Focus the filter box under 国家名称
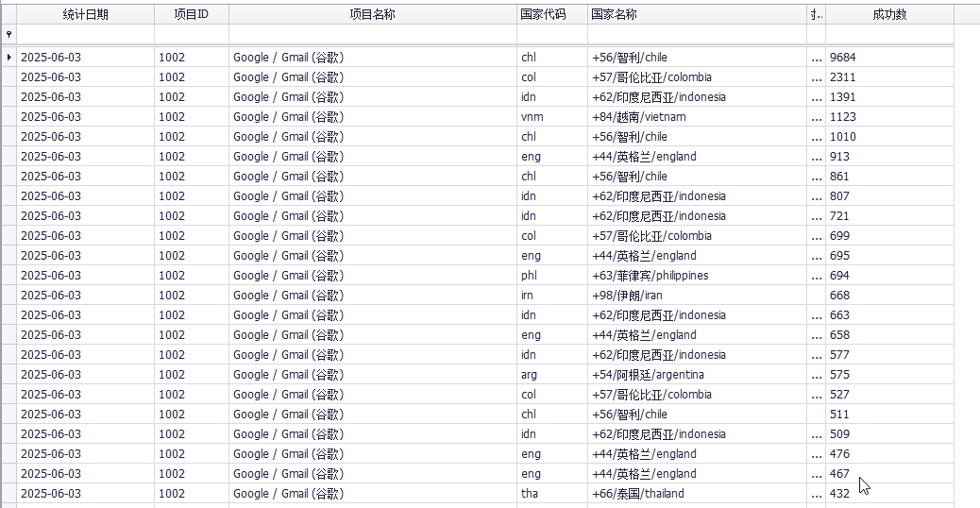Viewport: 980px width, 508px height. click(697, 34)
